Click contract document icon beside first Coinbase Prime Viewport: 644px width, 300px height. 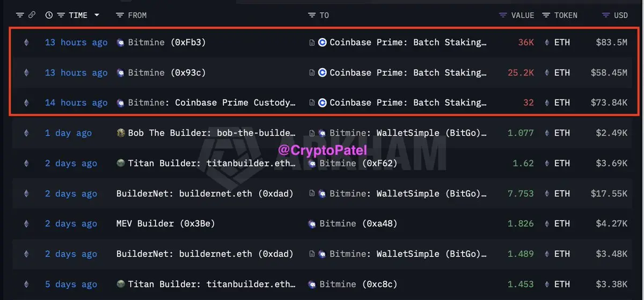point(312,42)
